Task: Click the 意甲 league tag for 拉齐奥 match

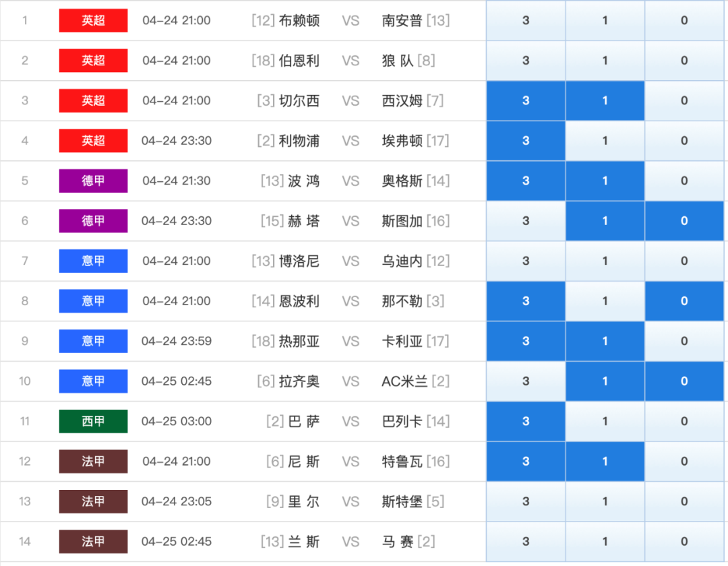Action: pos(93,381)
